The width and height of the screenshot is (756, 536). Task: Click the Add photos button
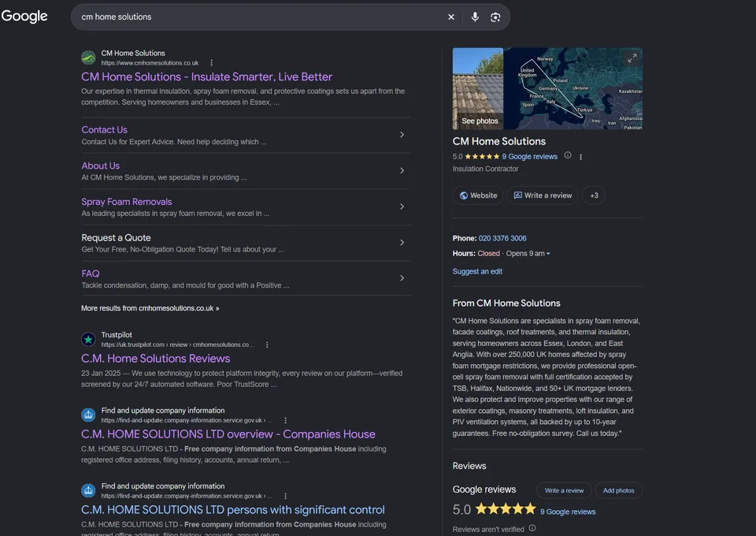(x=619, y=490)
